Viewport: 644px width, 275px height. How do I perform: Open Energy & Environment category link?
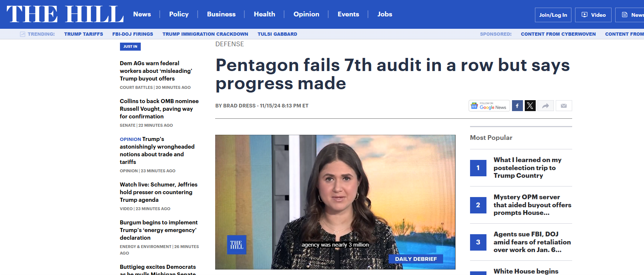tap(146, 247)
